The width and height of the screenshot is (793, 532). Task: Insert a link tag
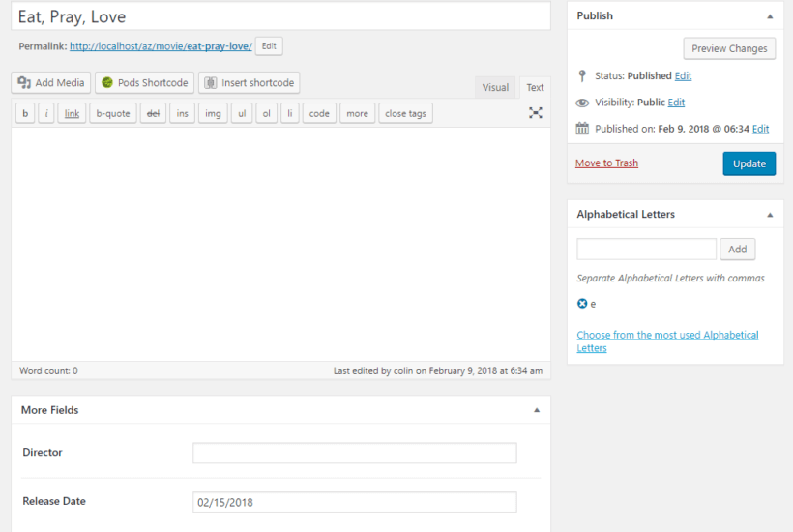72,113
